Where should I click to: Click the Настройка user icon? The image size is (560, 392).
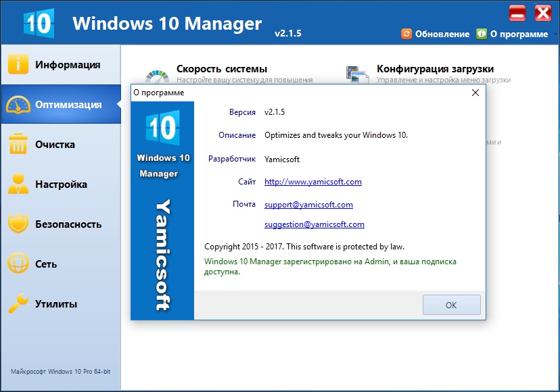(18, 184)
